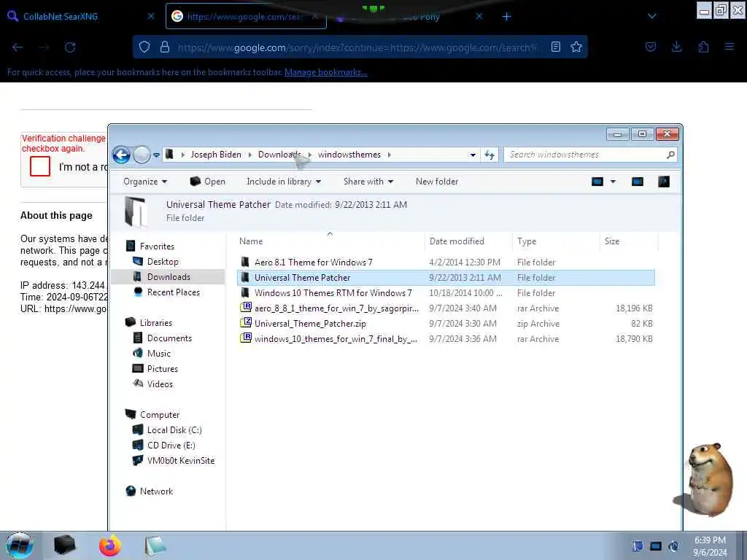The image size is (747, 560).
Task: Open the view options dropdown arrow
Action: click(613, 182)
